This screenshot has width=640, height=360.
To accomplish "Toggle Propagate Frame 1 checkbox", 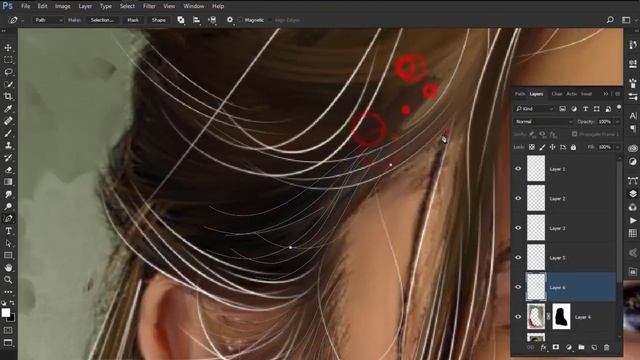I will point(574,134).
